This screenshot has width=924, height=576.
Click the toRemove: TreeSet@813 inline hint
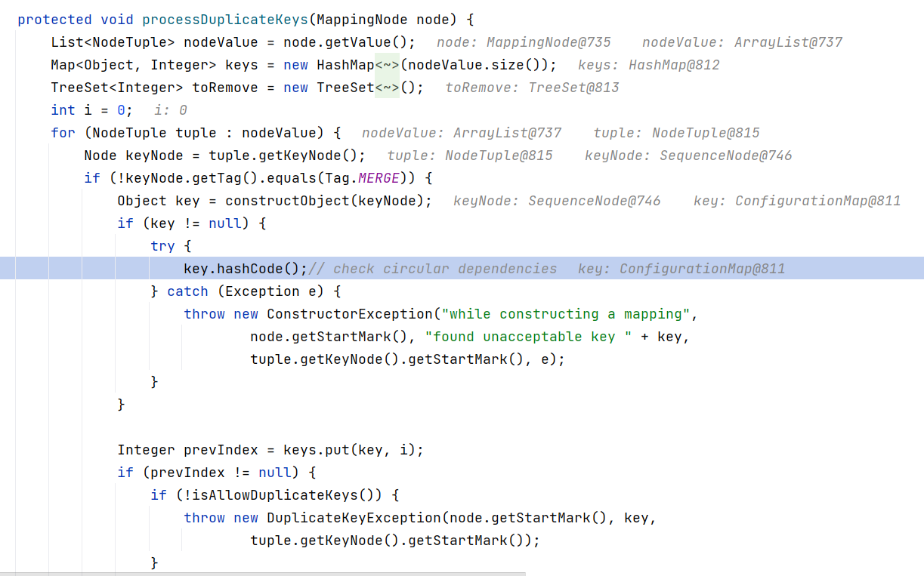[x=532, y=88]
